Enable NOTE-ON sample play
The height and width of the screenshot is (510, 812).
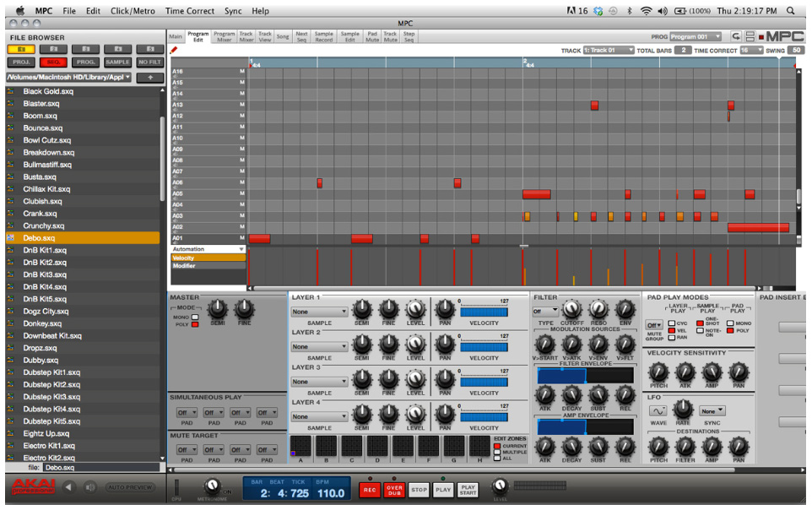[x=700, y=331]
